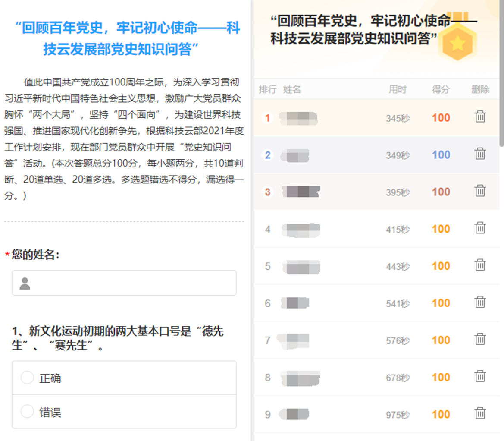Delete the rank 1 leaderboard entry
This screenshot has width=504, height=441.
480,117
